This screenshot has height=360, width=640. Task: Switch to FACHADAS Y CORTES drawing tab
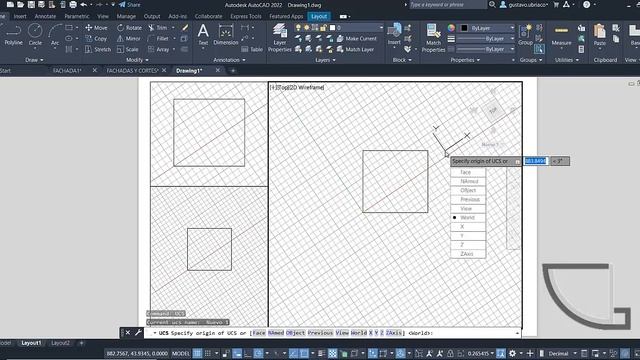pyautogui.click(x=132, y=71)
